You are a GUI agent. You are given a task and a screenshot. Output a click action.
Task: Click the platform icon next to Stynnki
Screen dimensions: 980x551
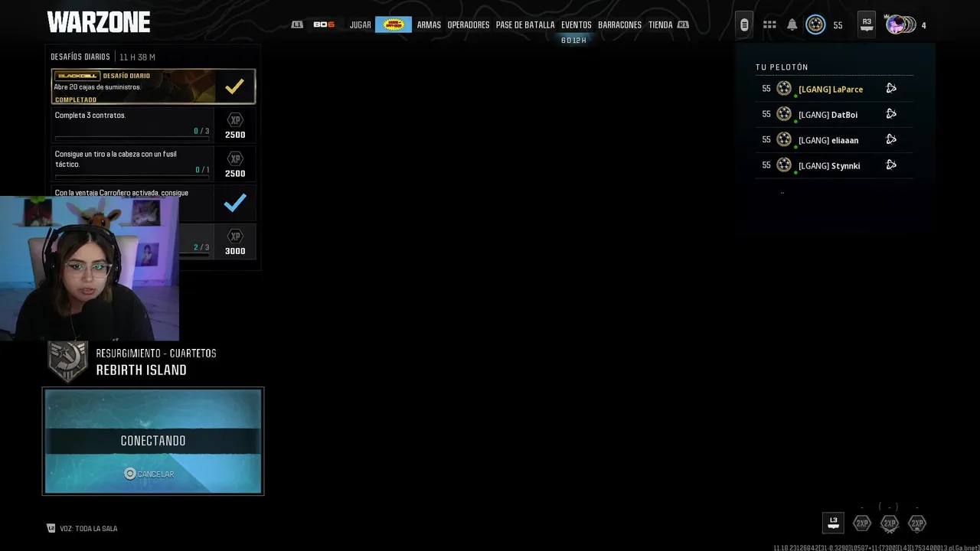(x=891, y=164)
